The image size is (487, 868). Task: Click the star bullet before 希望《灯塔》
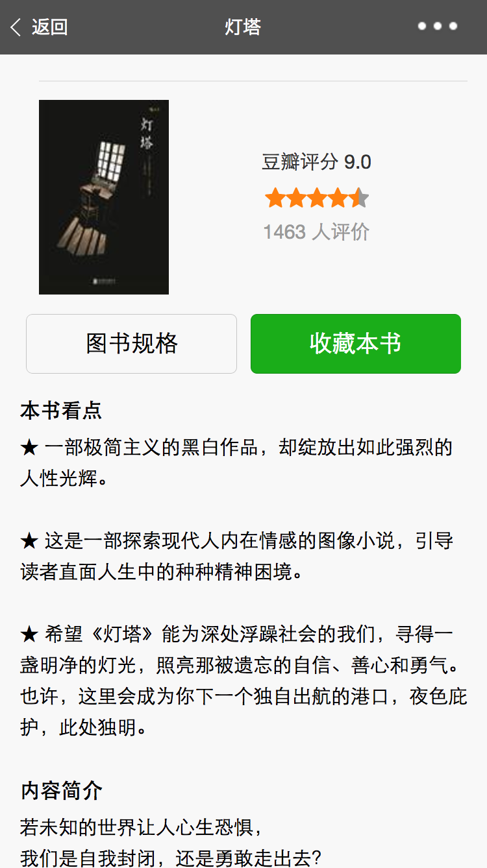point(30,634)
